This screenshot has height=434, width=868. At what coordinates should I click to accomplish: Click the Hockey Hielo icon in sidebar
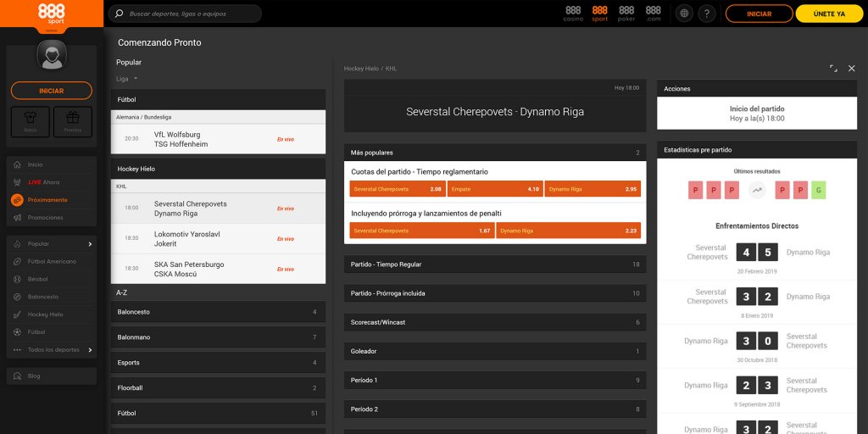click(17, 314)
